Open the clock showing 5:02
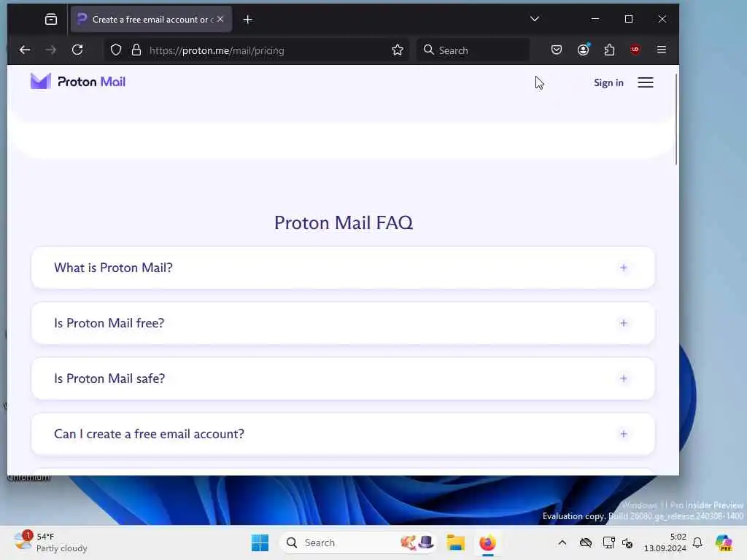Viewport: 747px width, 560px height. point(665,542)
